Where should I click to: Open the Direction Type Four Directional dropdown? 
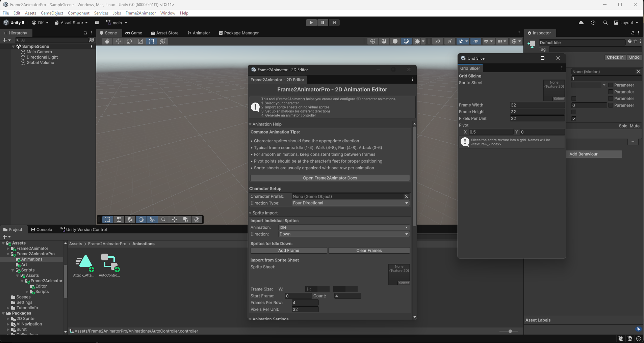tap(351, 203)
